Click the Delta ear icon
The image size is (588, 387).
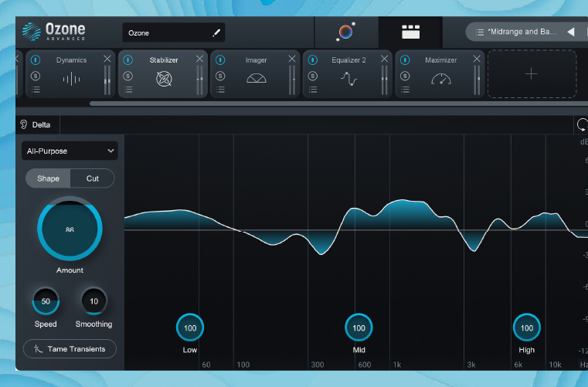(24, 124)
